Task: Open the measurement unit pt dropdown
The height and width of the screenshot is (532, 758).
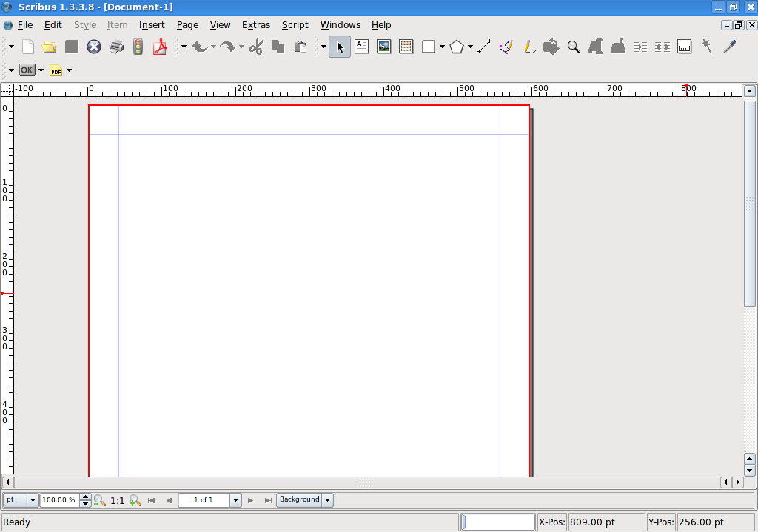Action: pos(32,500)
